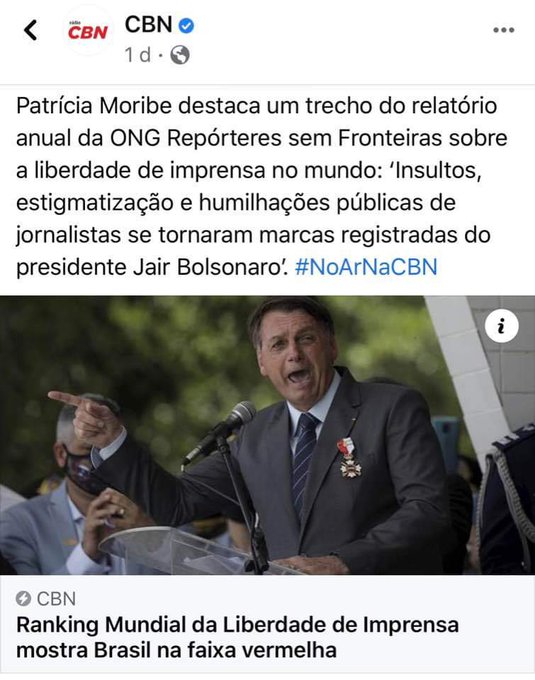Image resolution: width=535 pixels, height=680 pixels.
Task: Go back using the left arrow
Action: [30, 30]
